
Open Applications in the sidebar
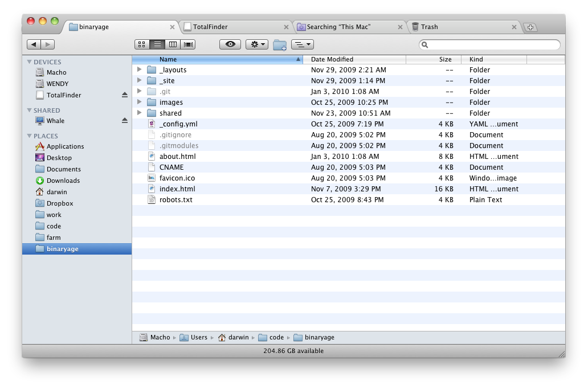[x=65, y=146]
